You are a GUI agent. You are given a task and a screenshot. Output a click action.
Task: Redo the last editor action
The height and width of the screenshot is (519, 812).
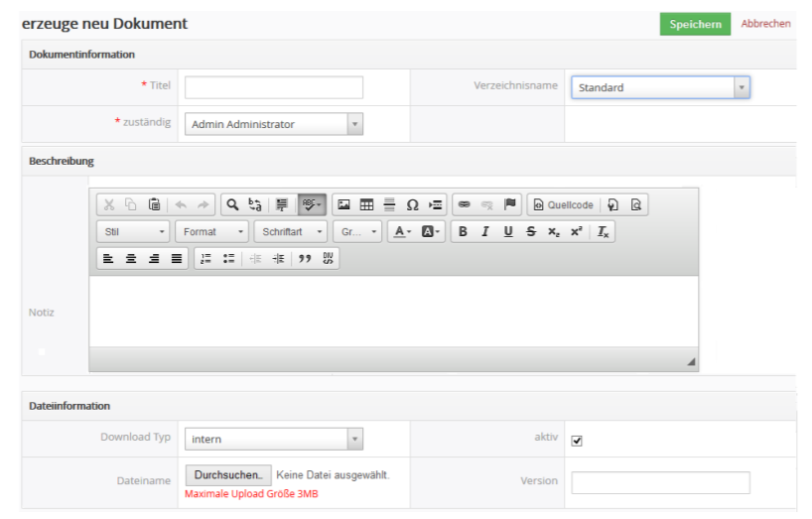click(x=203, y=204)
